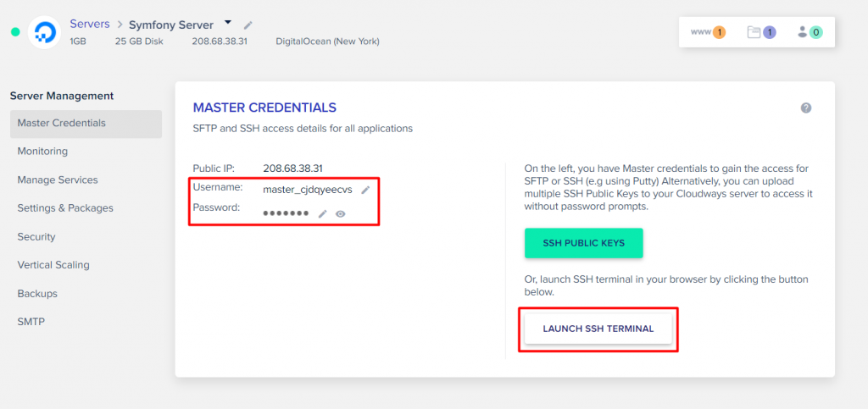Go to the Servers breadcrumb link

click(90, 25)
